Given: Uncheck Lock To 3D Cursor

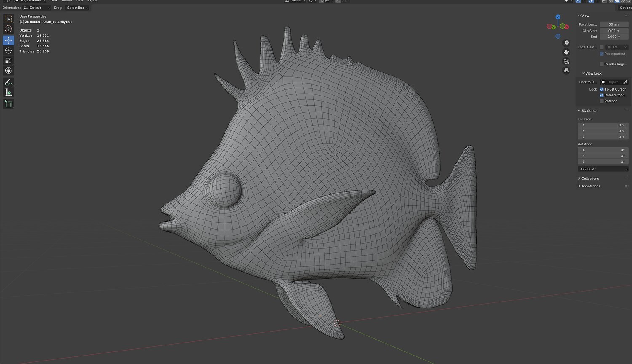Looking at the screenshot, I should (602, 89).
